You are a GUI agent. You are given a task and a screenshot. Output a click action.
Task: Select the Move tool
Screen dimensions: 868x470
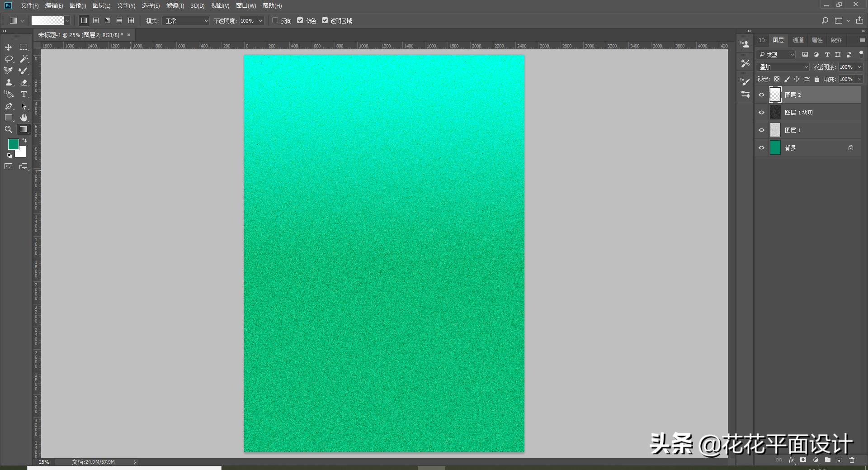pyautogui.click(x=9, y=47)
